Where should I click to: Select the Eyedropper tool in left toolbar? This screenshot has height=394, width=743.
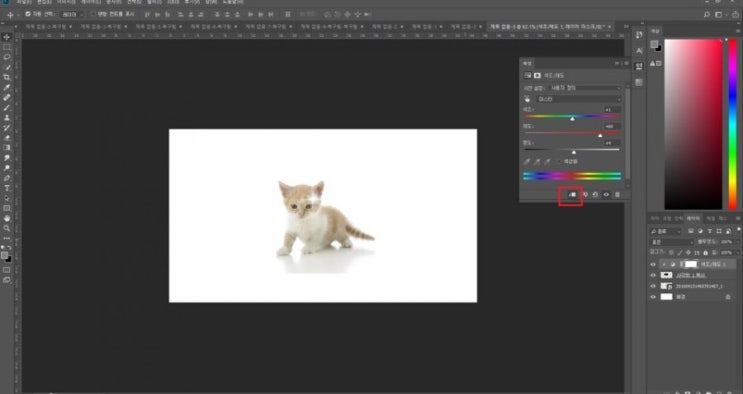pos(7,88)
